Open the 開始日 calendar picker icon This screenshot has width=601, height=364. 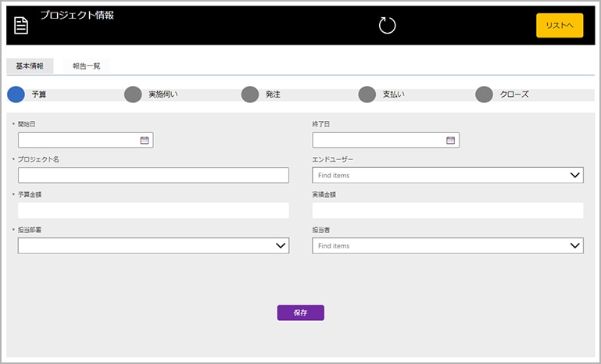point(144,141)
